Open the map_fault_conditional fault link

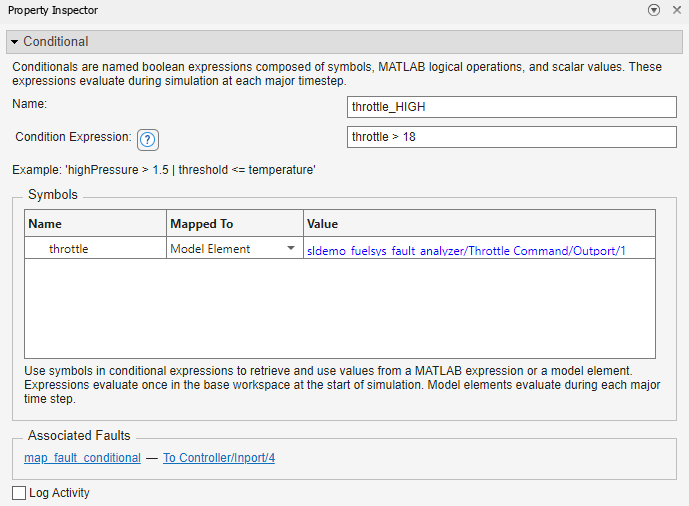coord(82,458)
